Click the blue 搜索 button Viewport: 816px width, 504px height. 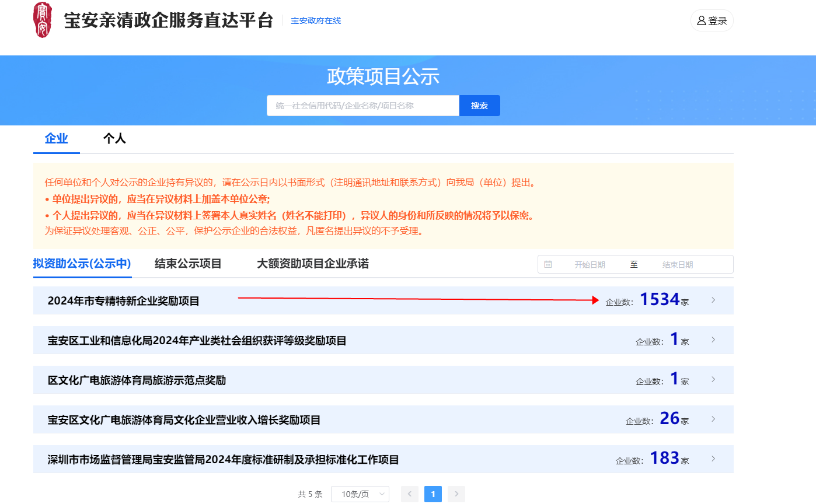click(479, 106)
